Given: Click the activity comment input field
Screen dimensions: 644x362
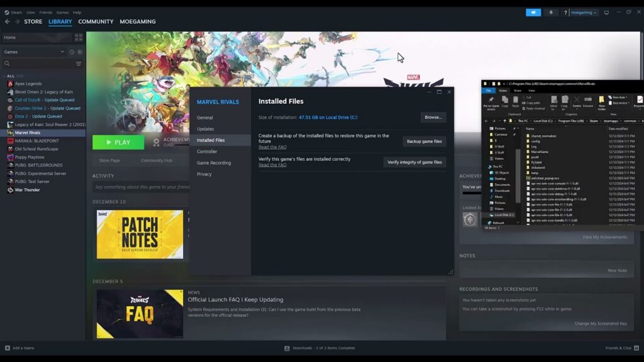Looking at the screenshot, I should coord(141,187).
